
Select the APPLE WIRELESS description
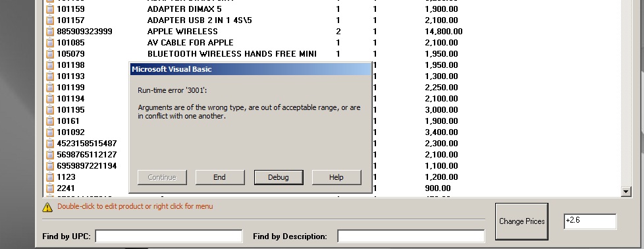point(182,31)
